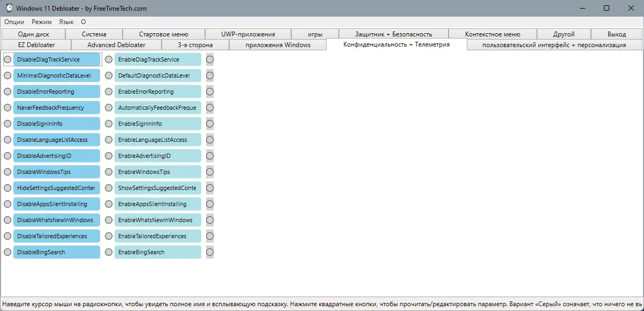Select the EnableDiagTrackService radio button
This screenshot has height=311, width=644.
(x=109, y=59)
